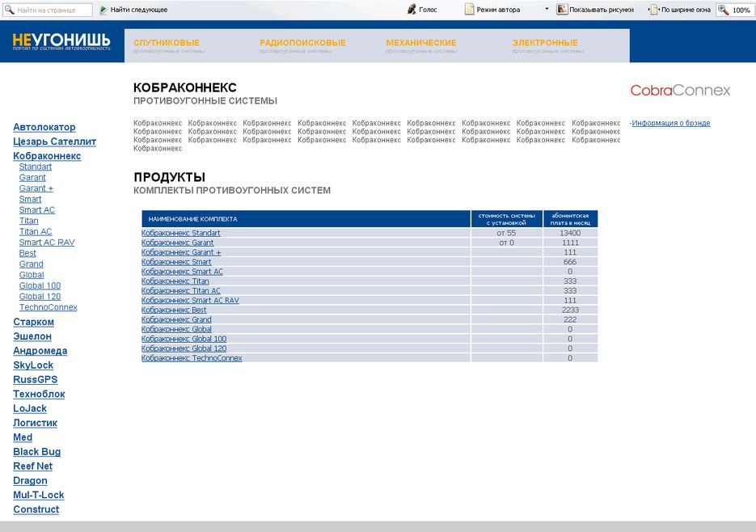Open LoJack in the sidebar

30,409
